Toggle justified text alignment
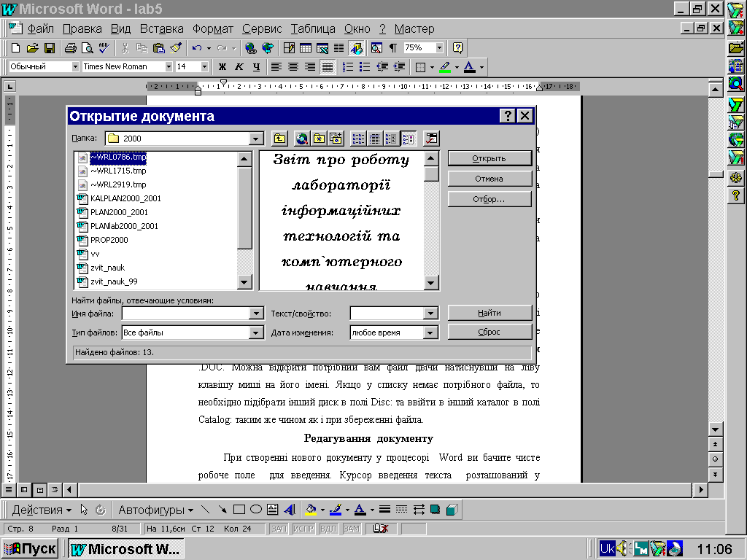 328,66
